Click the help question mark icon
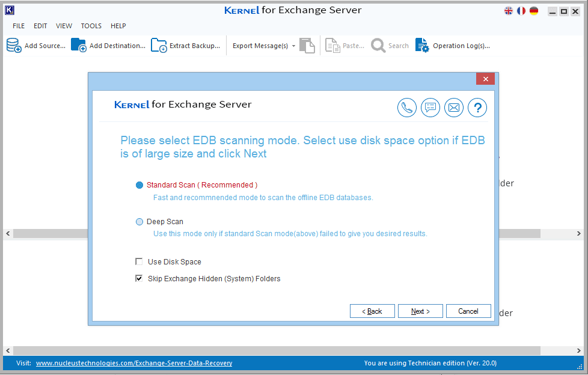The image size is (588, 375). (477, 108)
